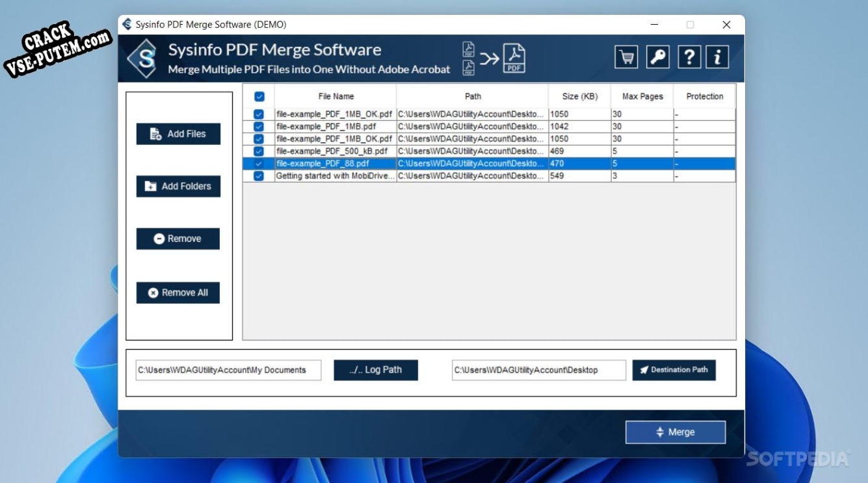The image size is (868, 483).
Task: Uncheck the file-example_PDF_500_kB.pdf checkbox
Action: pyautogui.click(x=259, y=151)
